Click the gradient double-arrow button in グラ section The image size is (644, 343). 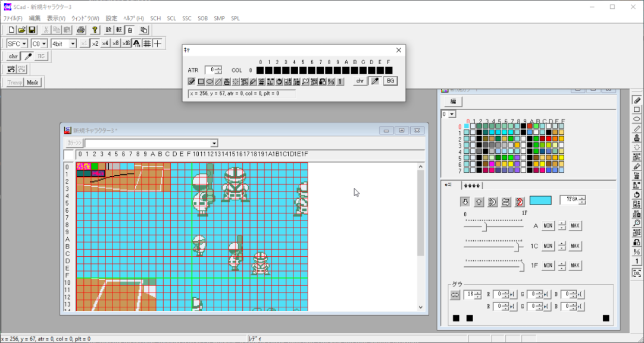(455, 295)
